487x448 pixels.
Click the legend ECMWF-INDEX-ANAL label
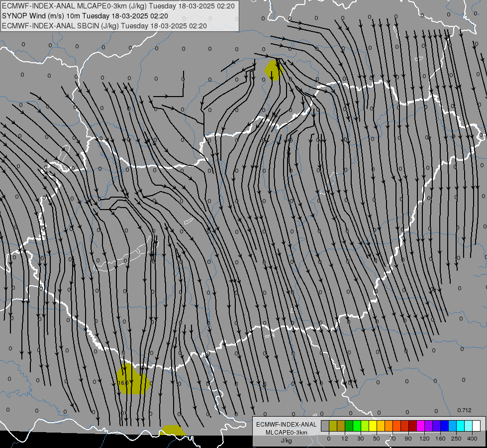(x=286, y=425)
